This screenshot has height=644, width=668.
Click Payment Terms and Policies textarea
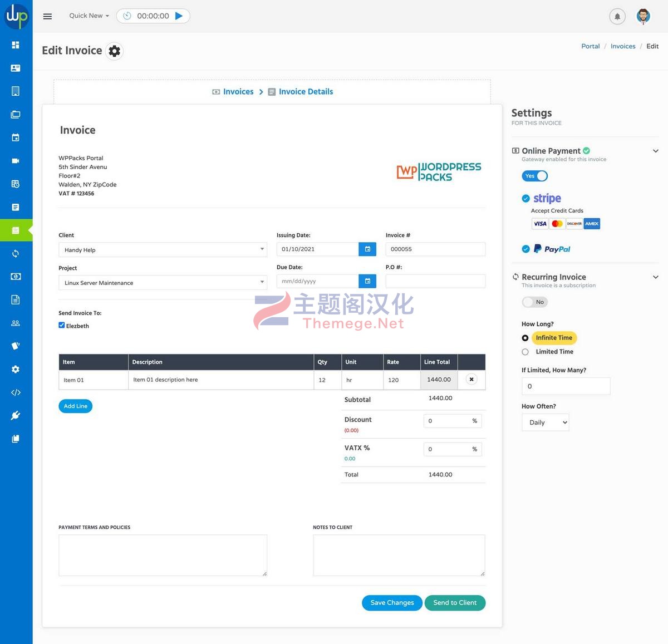coord(163,555)
